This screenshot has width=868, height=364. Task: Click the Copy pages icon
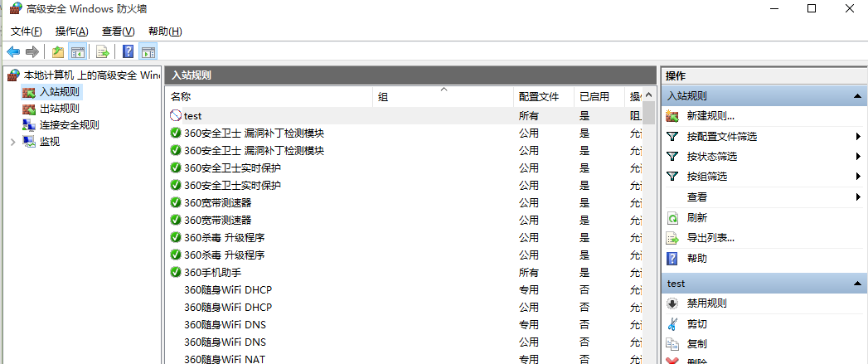click(x=672, y=344)
